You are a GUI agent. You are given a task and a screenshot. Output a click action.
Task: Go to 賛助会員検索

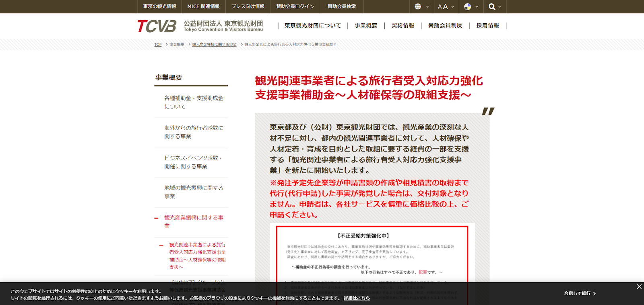[342, 6]
